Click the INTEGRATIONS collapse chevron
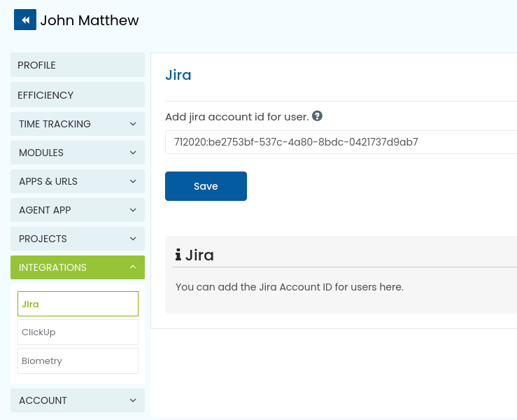 pyautogui.click(x=133, y=267)
